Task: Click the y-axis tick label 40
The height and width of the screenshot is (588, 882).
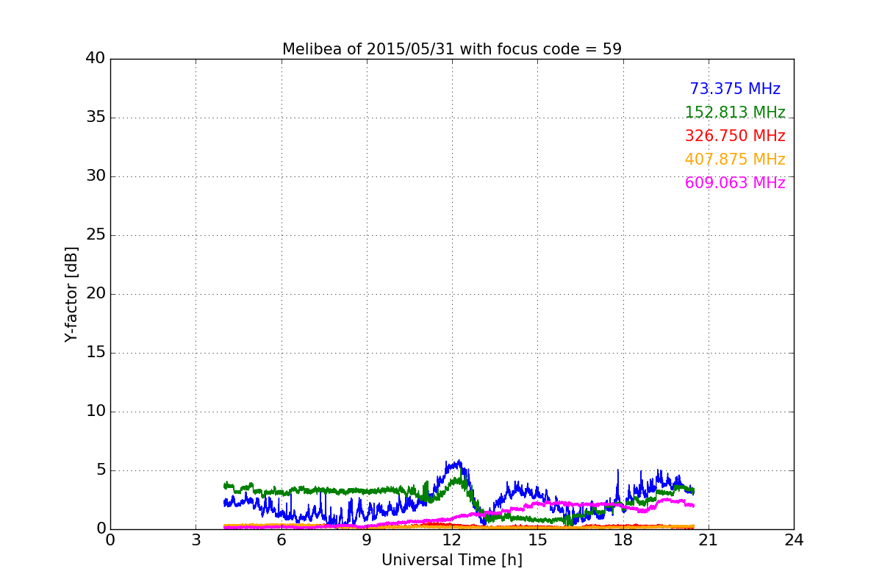Action: [x=96, y=59]
